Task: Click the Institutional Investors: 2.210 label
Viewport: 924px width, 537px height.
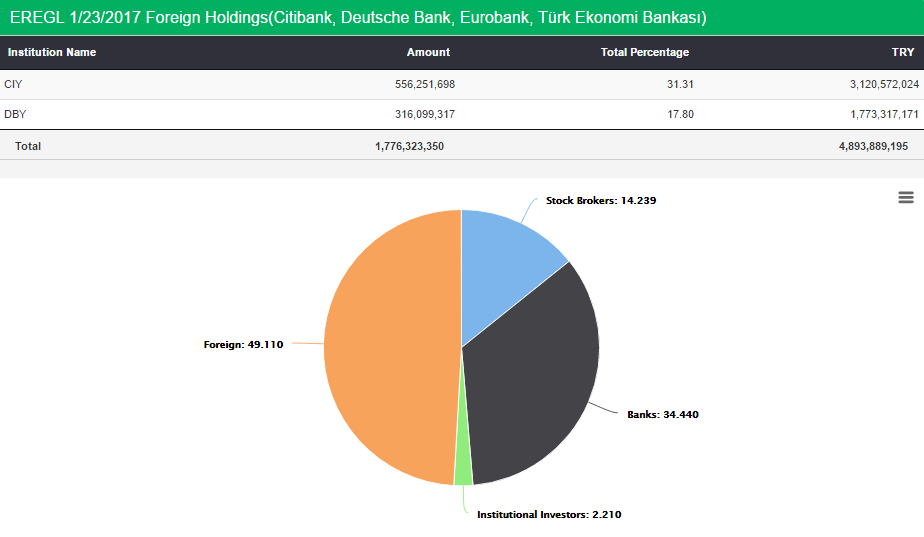Action: pos(549,515)
